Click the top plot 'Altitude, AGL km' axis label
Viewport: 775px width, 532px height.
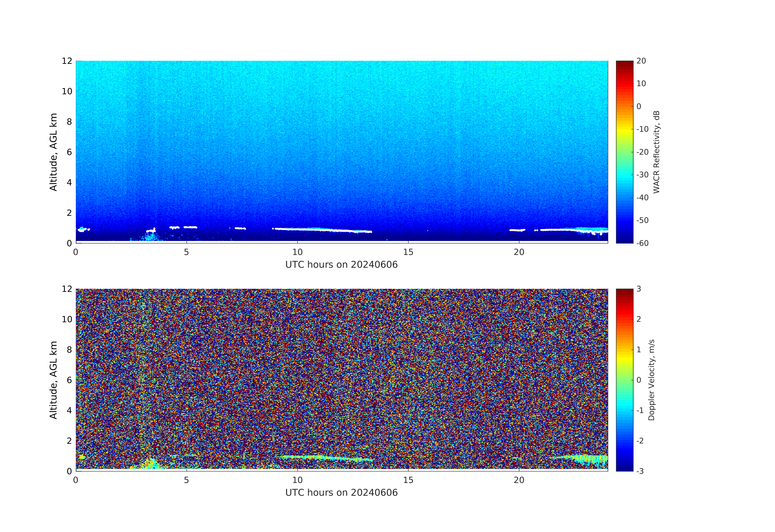(53, 152)
